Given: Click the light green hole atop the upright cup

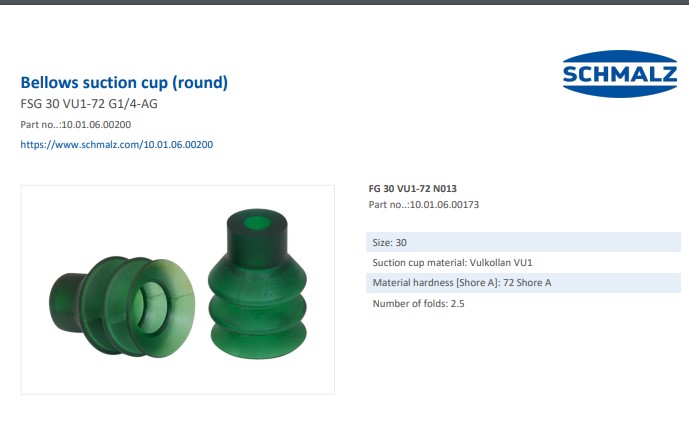Looking at the screenshot, I should click(x=258, y=223).
